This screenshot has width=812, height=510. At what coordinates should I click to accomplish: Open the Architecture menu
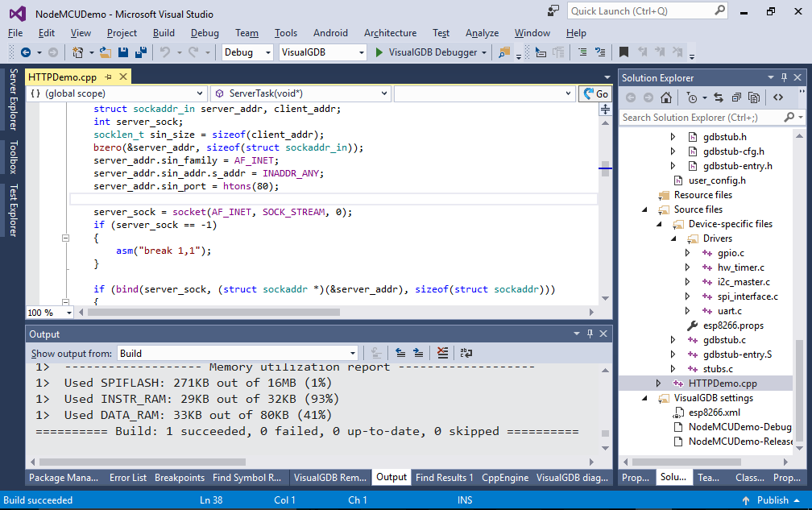coord(390,33)
